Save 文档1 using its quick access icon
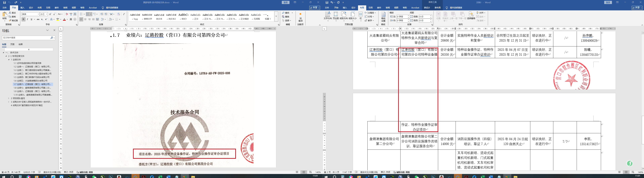Viewport: 644px width, 178px height. (x=327, y=3)
